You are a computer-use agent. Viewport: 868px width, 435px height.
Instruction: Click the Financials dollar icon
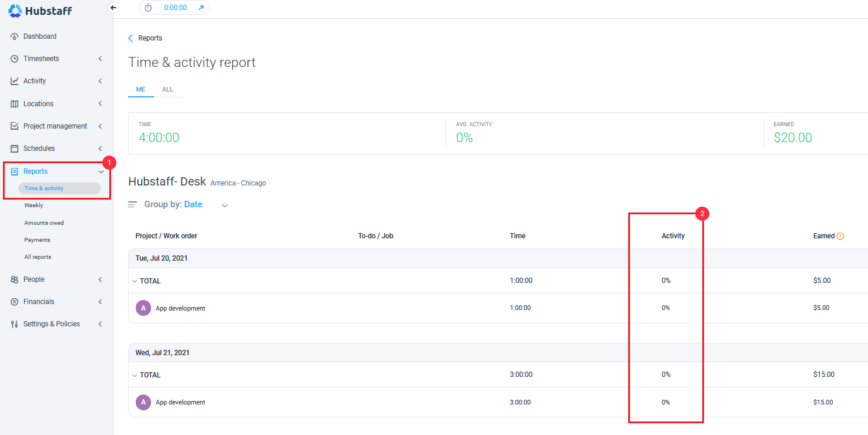click(x=15, y=302)
